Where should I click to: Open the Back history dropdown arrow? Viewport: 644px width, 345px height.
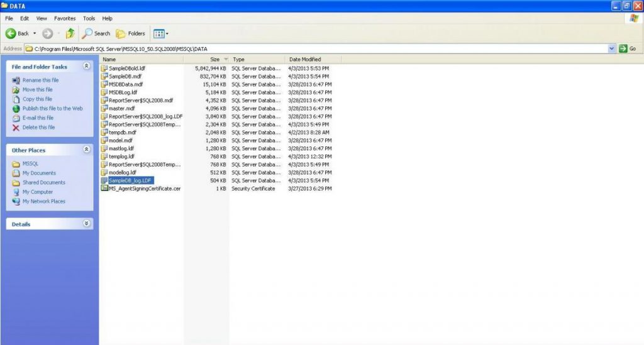click(35, 34)
